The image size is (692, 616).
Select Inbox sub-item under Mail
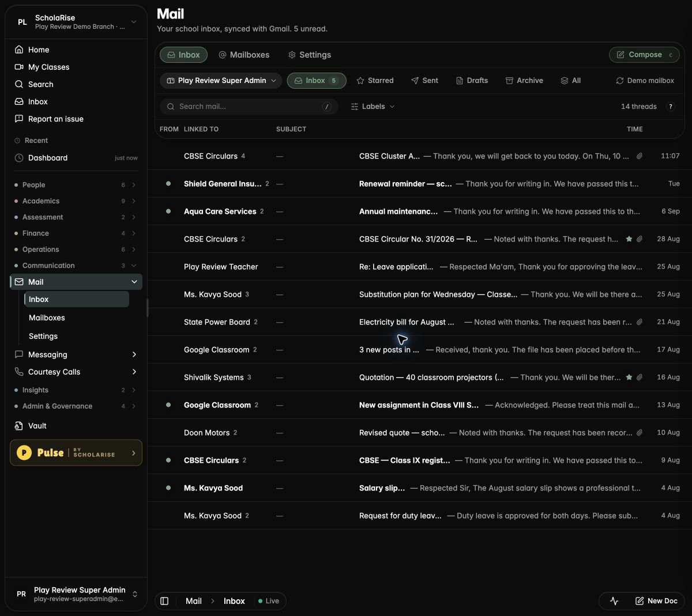pyautogui.click(x=76, y=299)
